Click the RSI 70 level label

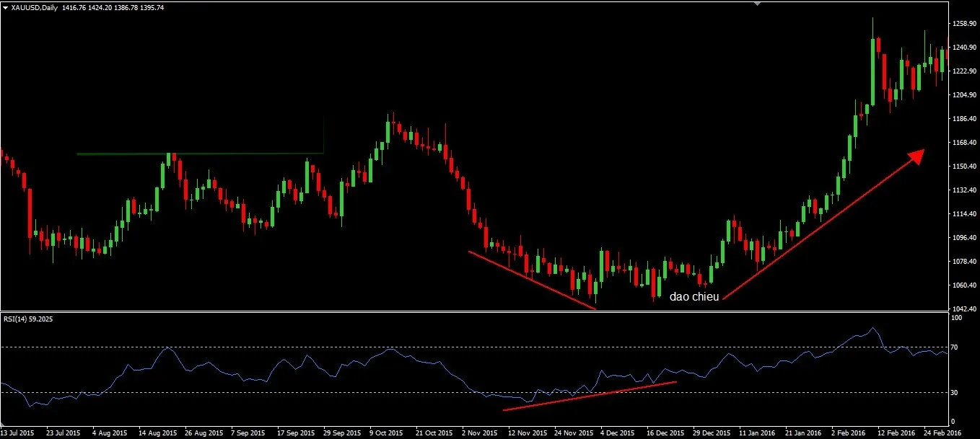coord(953,347)
